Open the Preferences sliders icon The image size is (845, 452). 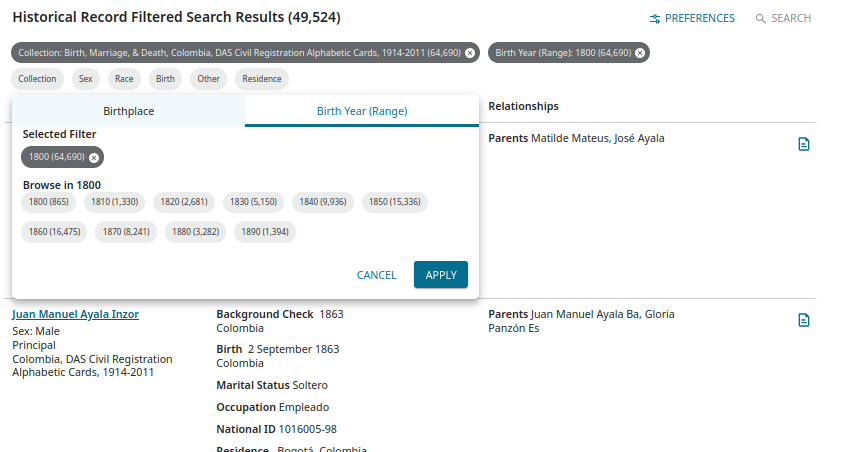click(x=655, y=19)
